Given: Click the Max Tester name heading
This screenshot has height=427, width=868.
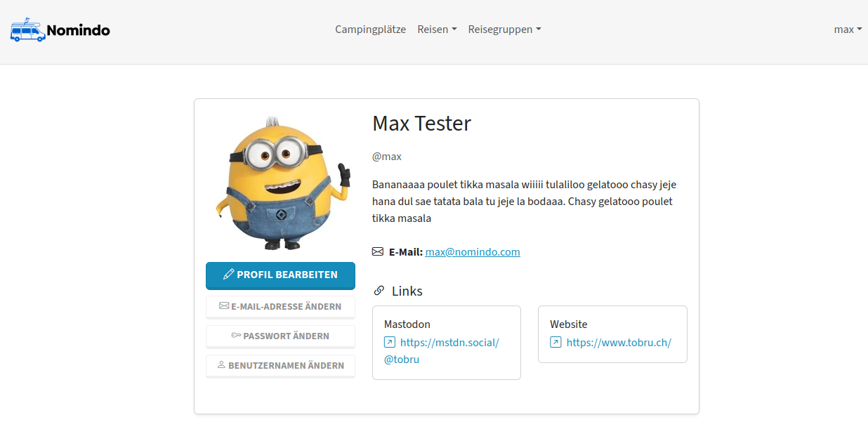Looking at the screenshot, I should [421, 124].
